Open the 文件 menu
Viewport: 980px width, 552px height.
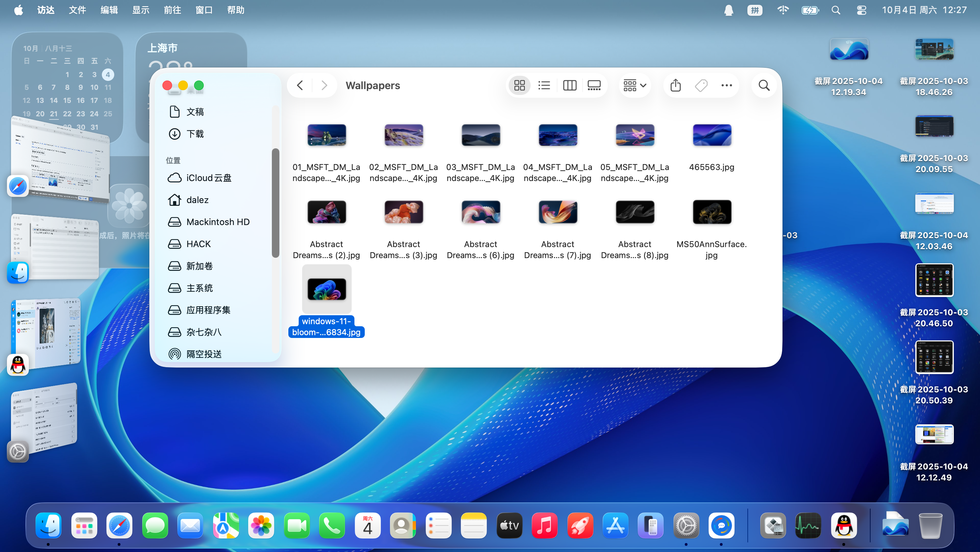pos(77,10)
